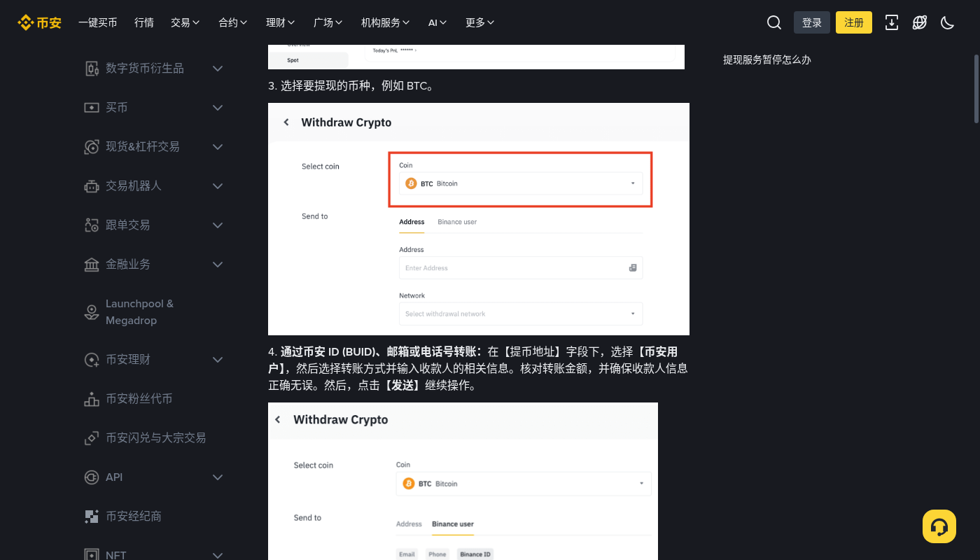Expand the 币安理财 section chevron
The width and height of the screenshot is (980, 560).
click(x=218, y=360)
